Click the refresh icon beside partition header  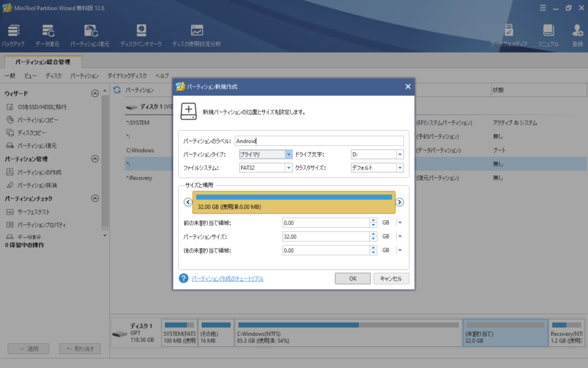pos(117,90)
